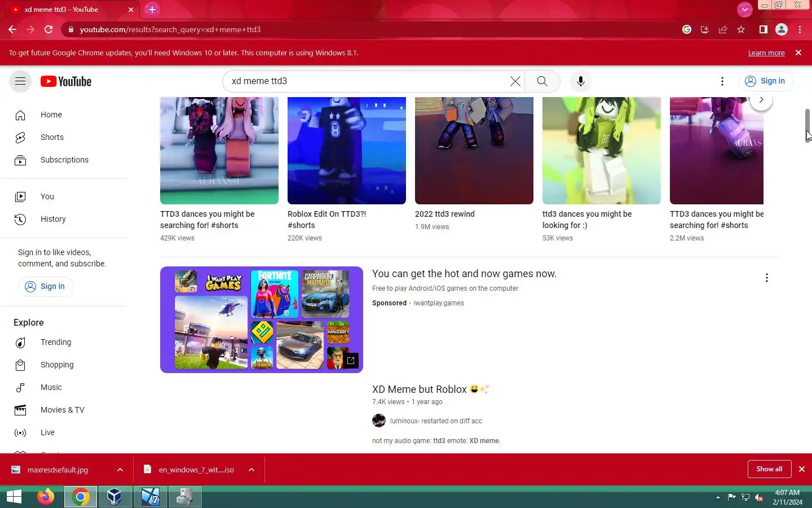
Task: Open ttd3 dances looking for short thumbnail
Action: 602,150
